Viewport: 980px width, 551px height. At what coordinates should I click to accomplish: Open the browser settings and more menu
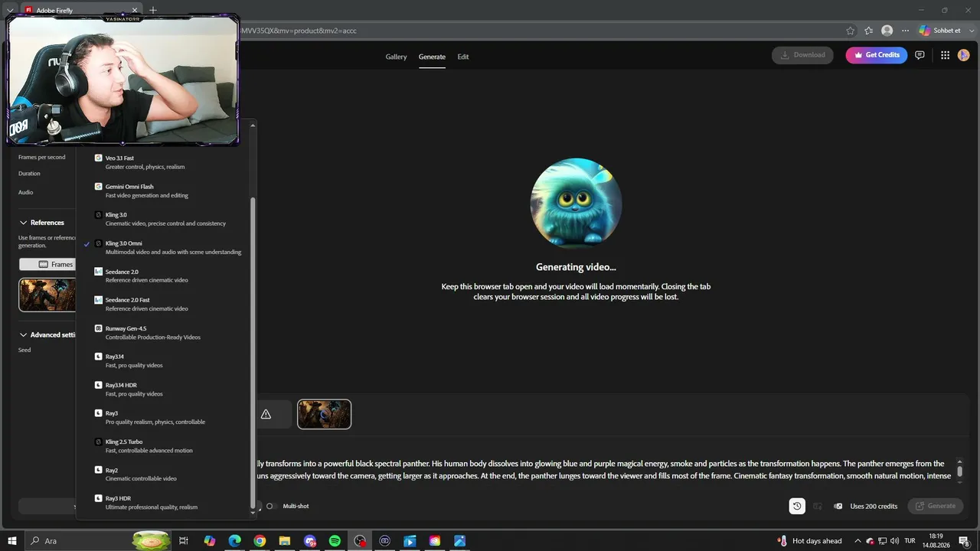[x=906, y=31]
